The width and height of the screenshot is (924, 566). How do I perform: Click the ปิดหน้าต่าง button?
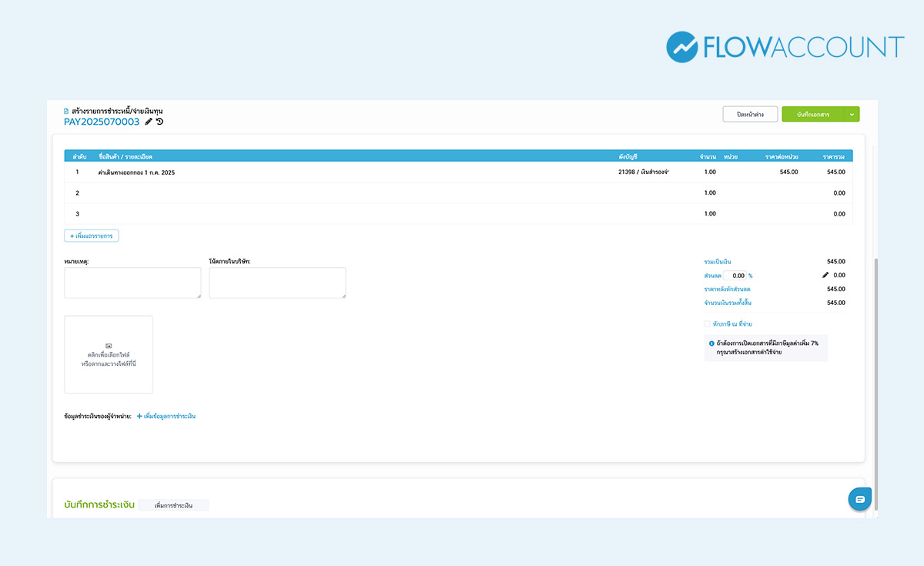click(x=749, y=114)
